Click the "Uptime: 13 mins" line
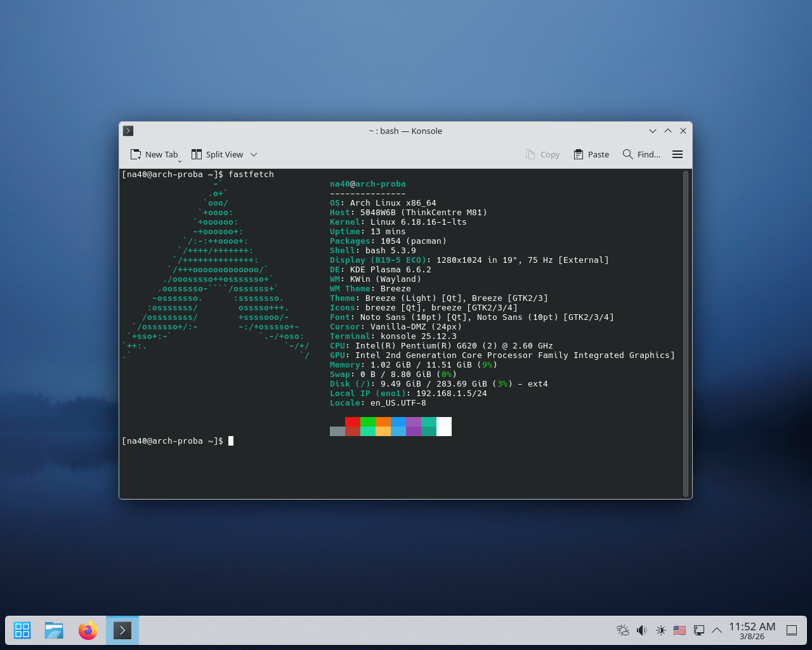The width and height of the screenshot is (812, 650). 368,232
